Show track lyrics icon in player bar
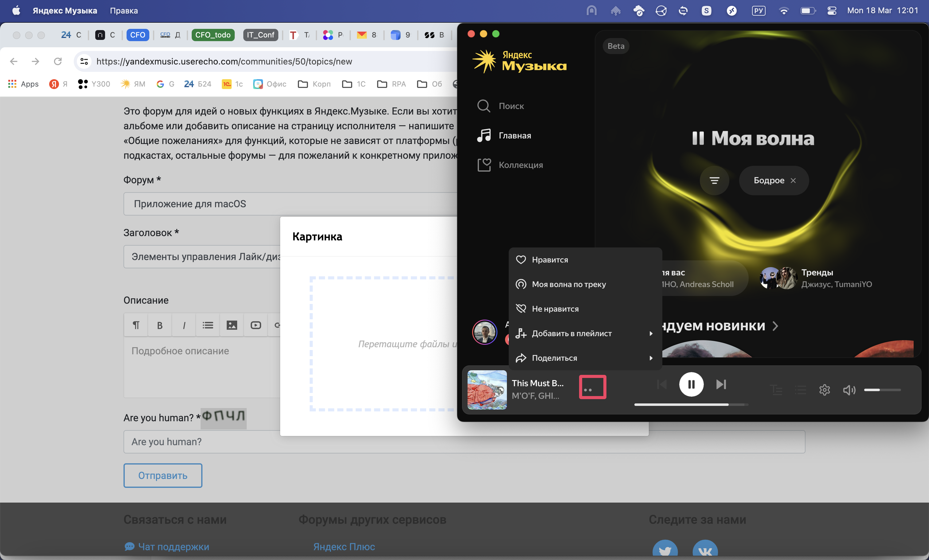This screenshot has width=929, height=560. click(x=776, y=390)
